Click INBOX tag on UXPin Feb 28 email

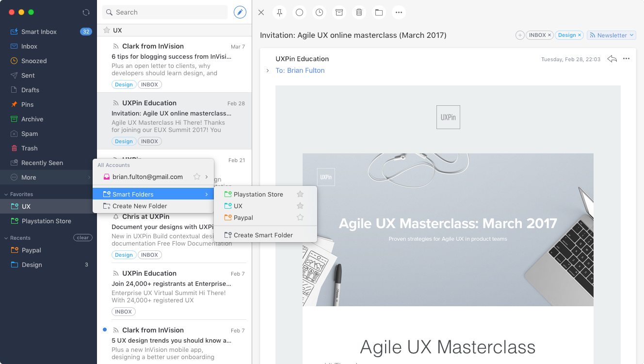(149, 141)
